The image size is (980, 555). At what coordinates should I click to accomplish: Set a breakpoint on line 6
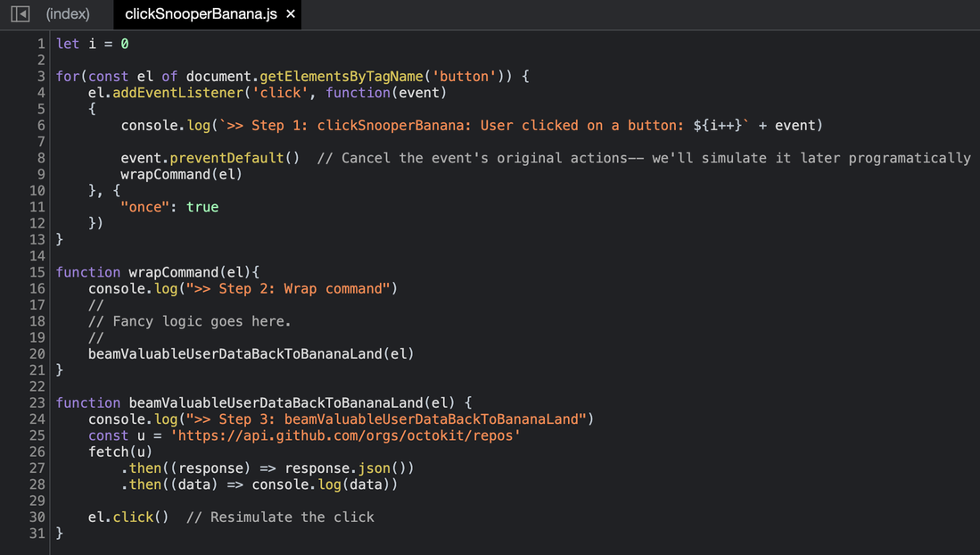click(x=40, y=125)
